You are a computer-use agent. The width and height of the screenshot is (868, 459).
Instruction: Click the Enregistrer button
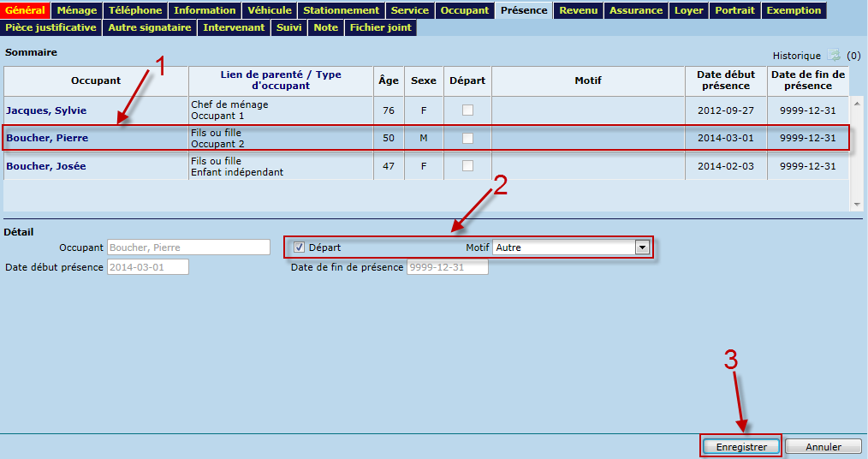(741, 446)
